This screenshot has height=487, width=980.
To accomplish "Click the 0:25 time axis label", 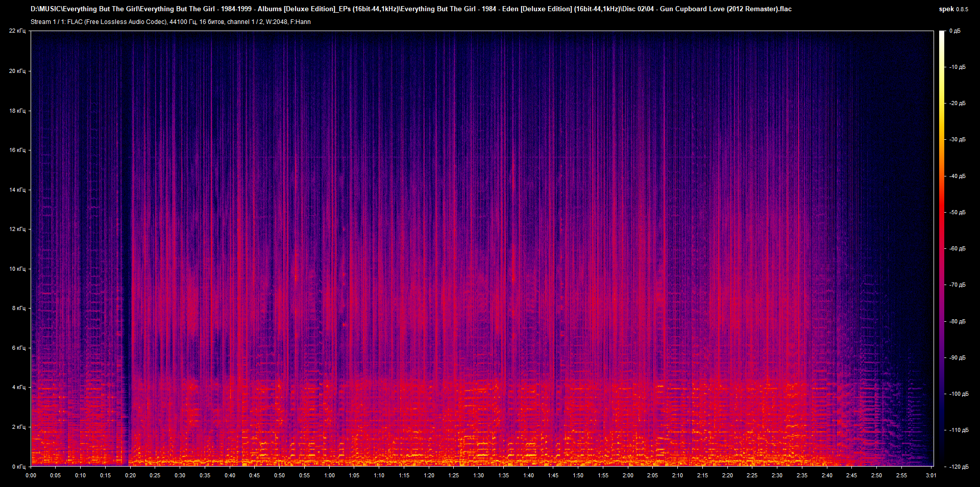I will 155,476.
